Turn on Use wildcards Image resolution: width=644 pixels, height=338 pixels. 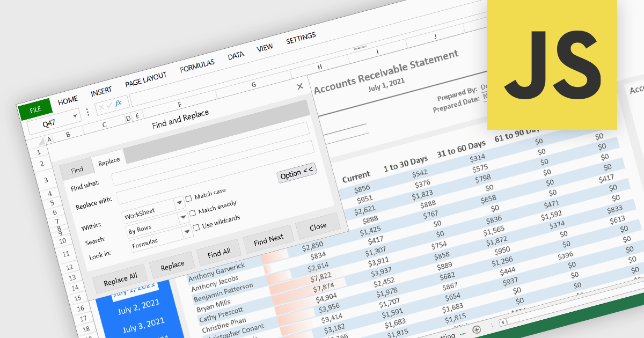pyautogui.click(x=196, y=227)
